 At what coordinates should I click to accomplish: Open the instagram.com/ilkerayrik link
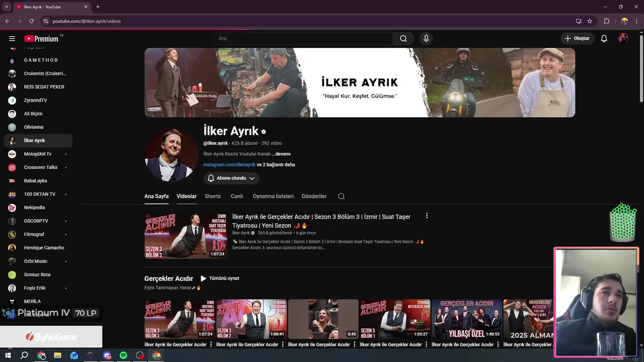point(229,164)
